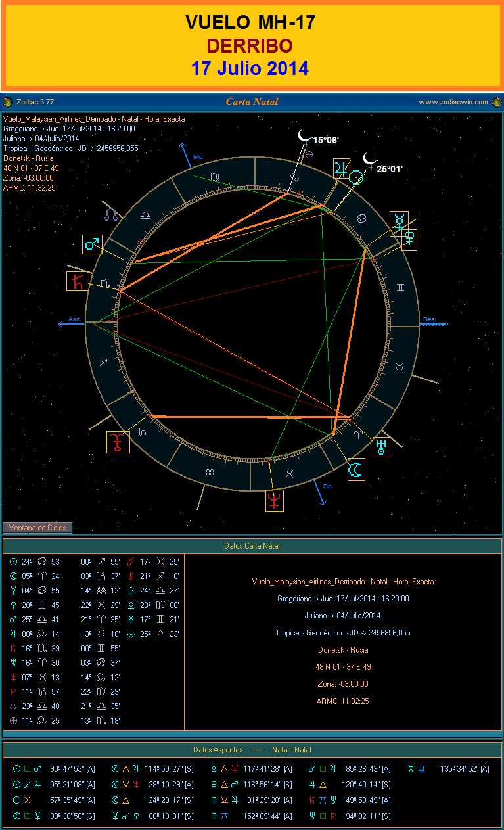This screenshot has width=504, height=830.
Task: Click the Saturn glyph box on the chart
Action: tap(77, 281)
